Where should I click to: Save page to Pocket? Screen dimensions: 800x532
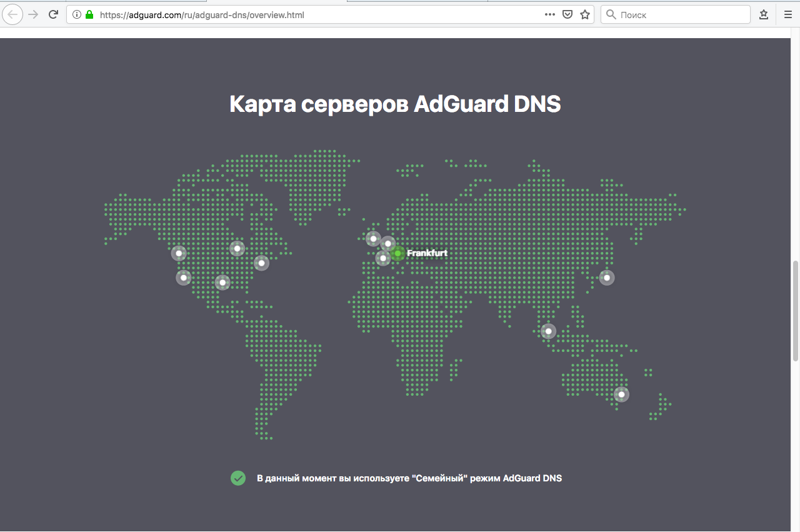(x=567, y=14)
